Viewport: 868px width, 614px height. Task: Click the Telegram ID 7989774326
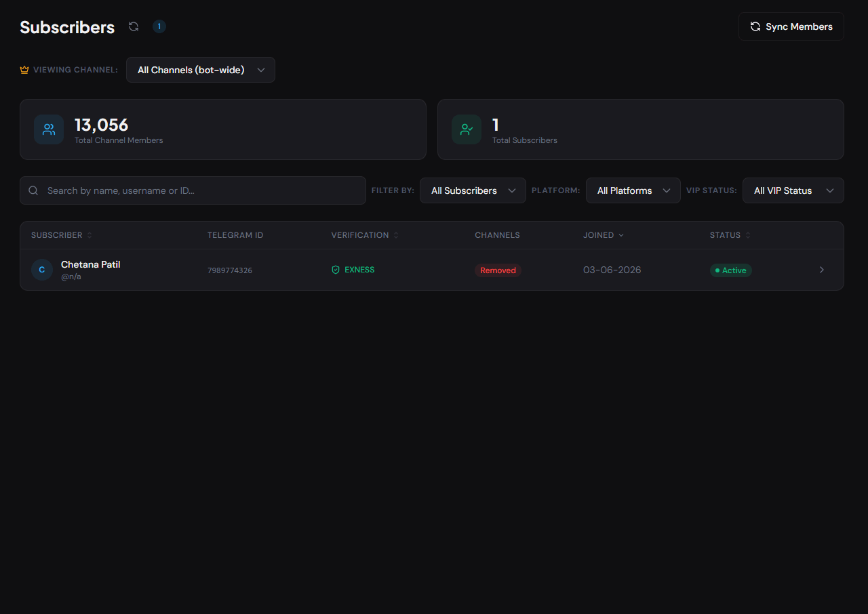coord(230,270)
